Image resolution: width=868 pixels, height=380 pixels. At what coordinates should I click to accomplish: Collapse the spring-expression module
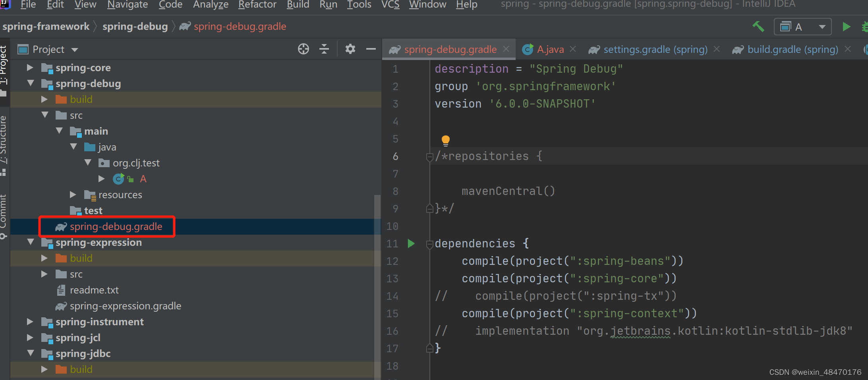pyautogui.click(x=30, y=242)
